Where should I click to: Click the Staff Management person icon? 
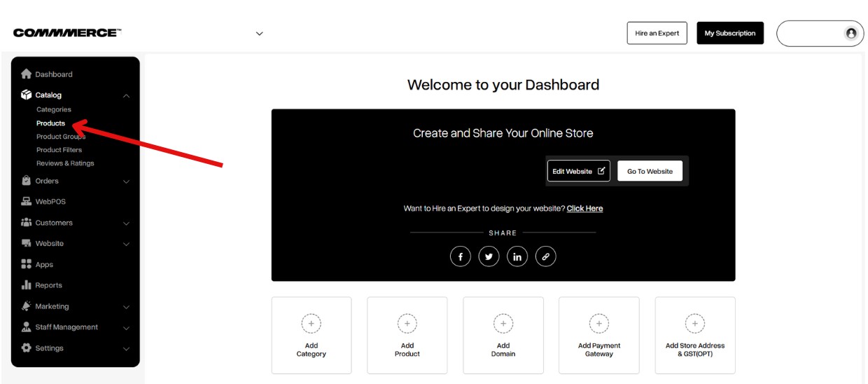click(x=27, y=327)
